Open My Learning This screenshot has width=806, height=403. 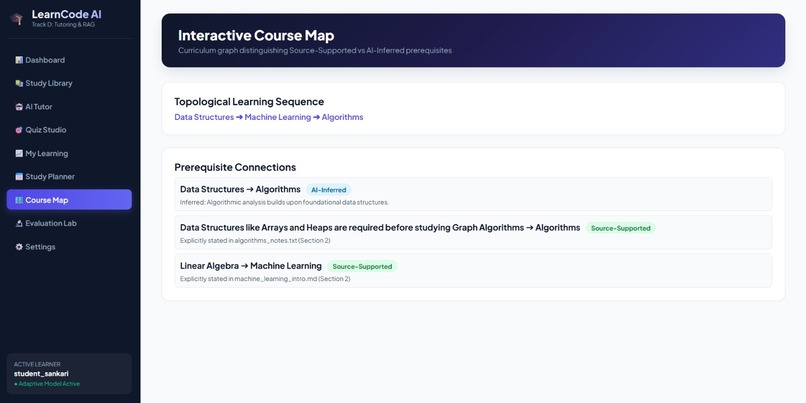[69, 153]
